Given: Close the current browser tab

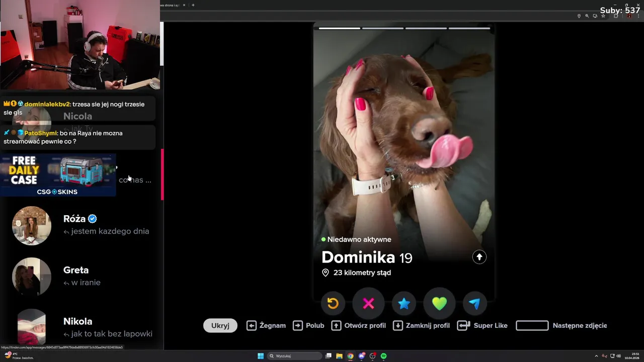Looking at the screenshot, I should point(184,5).
